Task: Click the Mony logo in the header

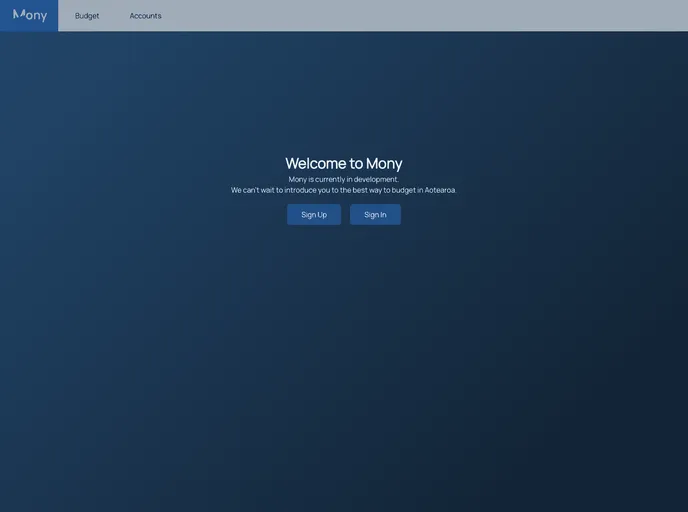Action: (x=29, y=15)
